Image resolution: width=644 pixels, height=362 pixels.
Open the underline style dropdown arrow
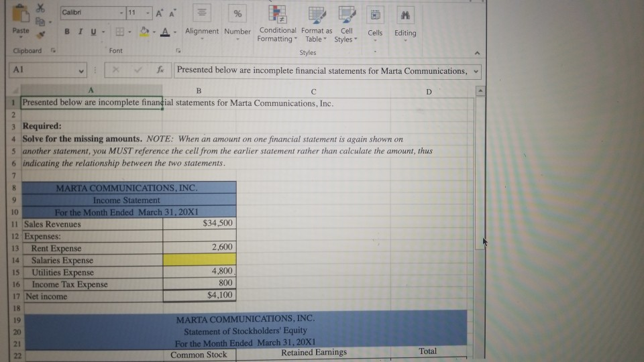[x=103, y=32]
